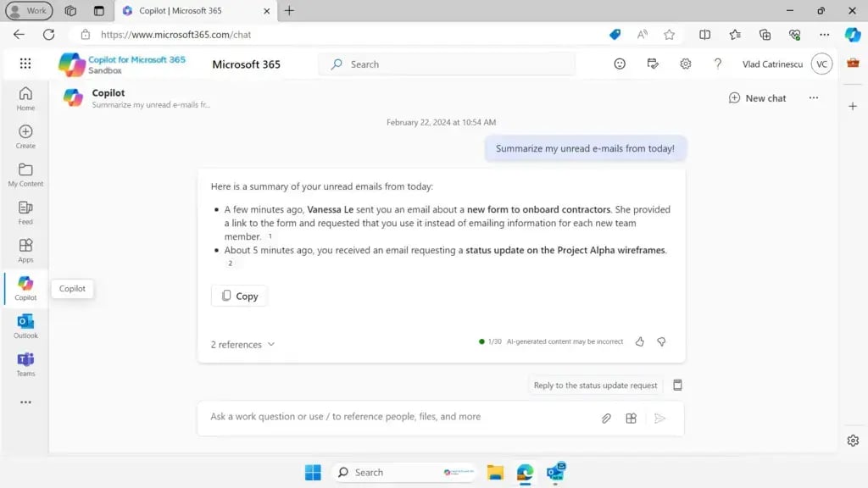
Task: Attach a file with paperclip icon
Action: [606, 419]
